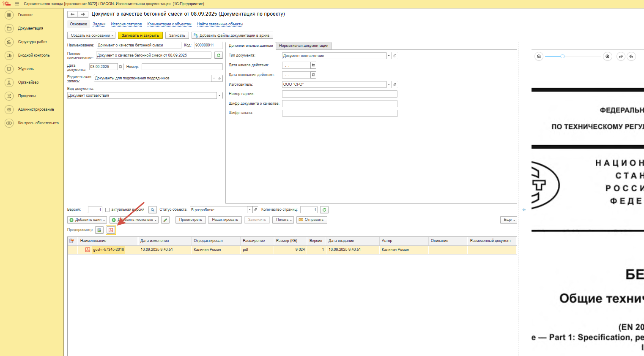Switch to the Нормативная документация tab
Image resolution: width=644 pixels, height=356 pixels.
pos(303,46)
